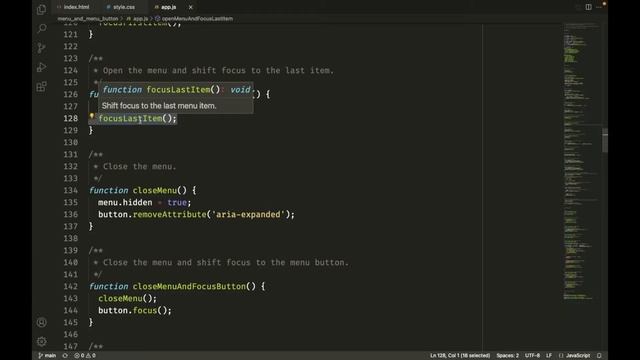Open the notifications bell in status bar
This screenshot has height=360, width=640.
pyautogui.click(x=599, y=356)
